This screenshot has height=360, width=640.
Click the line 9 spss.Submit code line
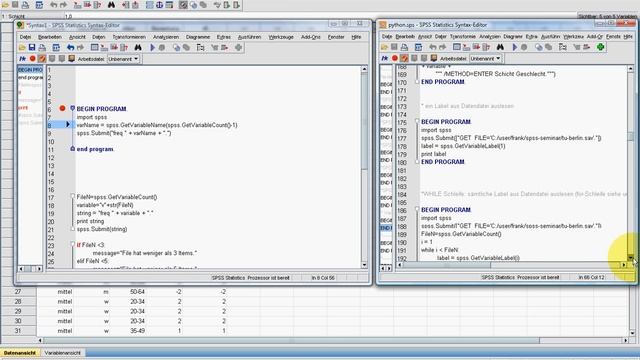click(124, 133)
